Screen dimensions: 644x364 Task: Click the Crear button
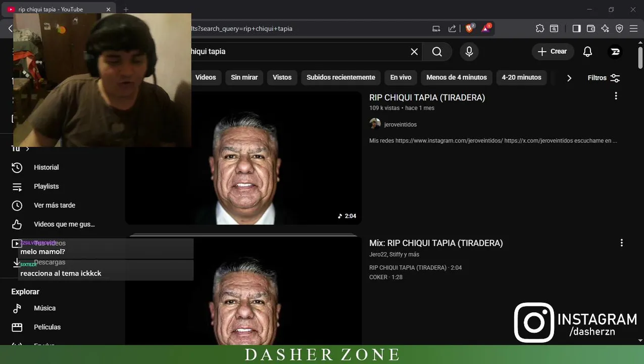tap(553, 52)
